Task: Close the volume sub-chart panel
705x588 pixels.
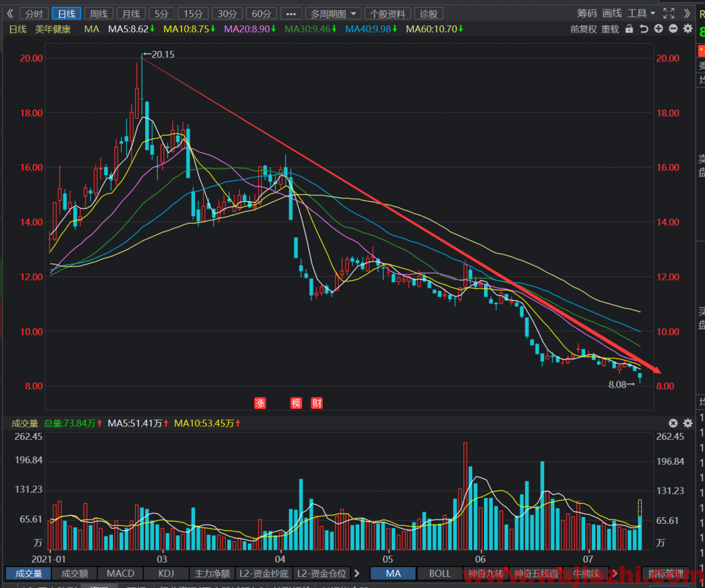Action: tap(673, 423)
